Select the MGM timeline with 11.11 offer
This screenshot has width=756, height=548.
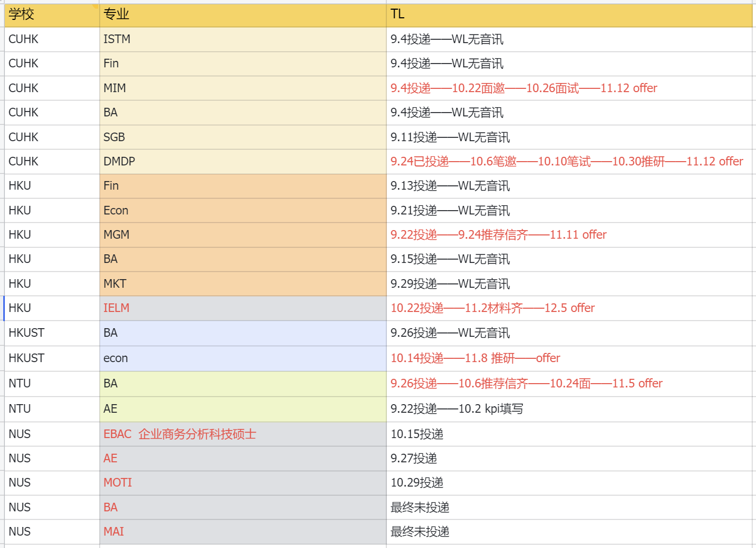click(498, 235)
